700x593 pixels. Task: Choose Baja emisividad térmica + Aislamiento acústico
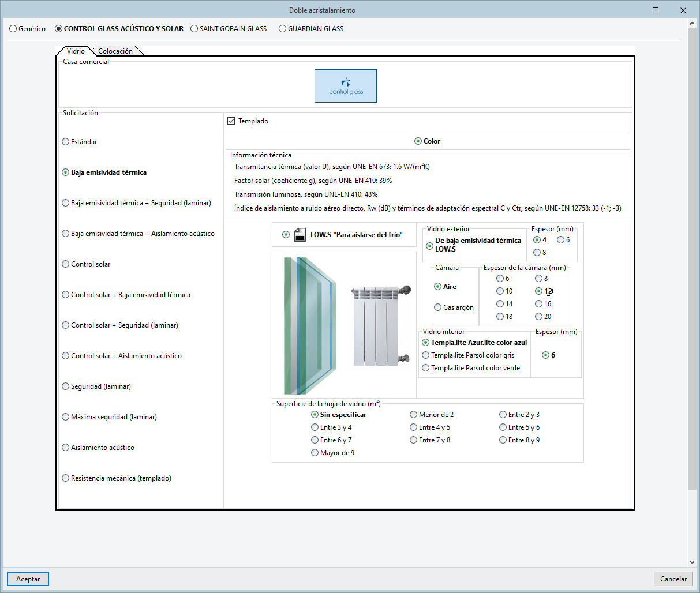click(x=138, y=234)
